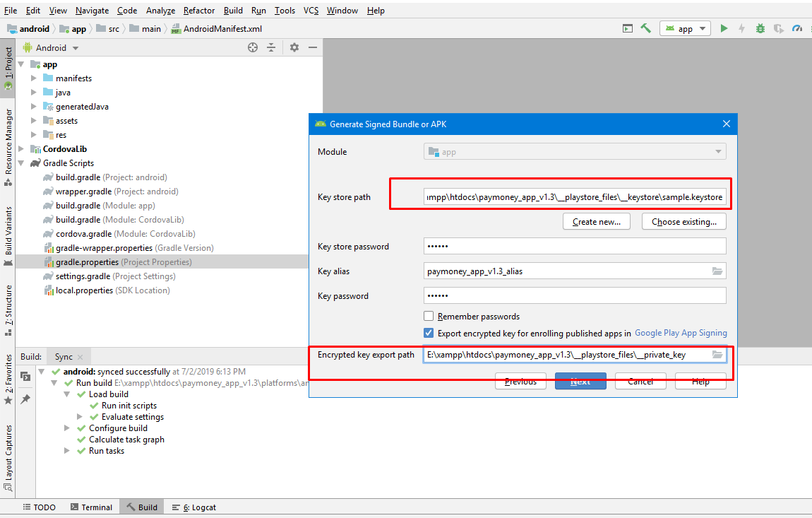Click the Create new... button
The image size is (812, 518).
click(597, 222)
